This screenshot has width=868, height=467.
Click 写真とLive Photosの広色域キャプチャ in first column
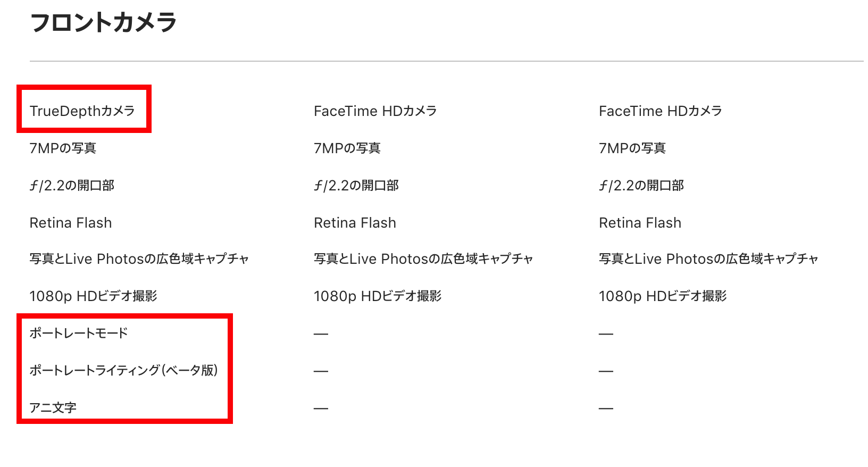139,258
